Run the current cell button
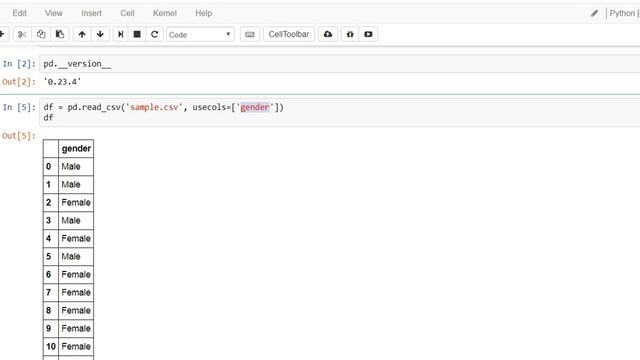 pyautogui.click(x=120, y=34)
